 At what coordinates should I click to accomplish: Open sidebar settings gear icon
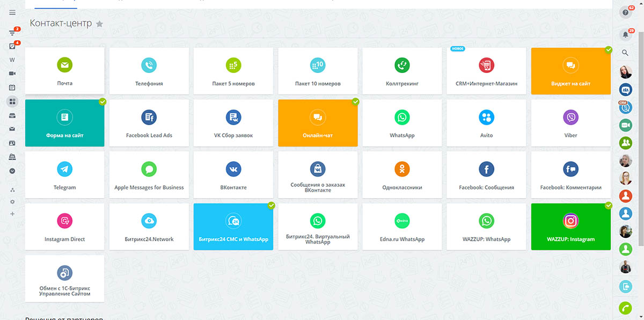click(12, 202)
